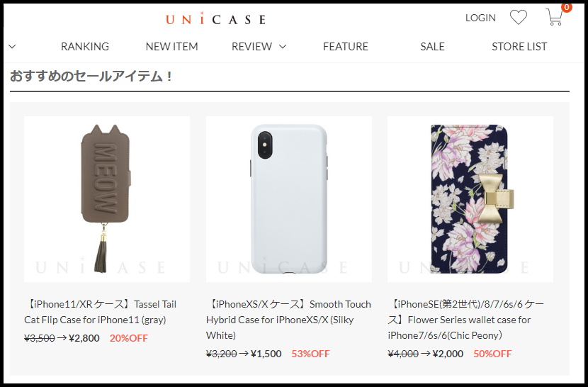Go to the NEW ITEM page
Viewport: 588px width, 387px height.
pyautogui.click(x=171, y=47)
